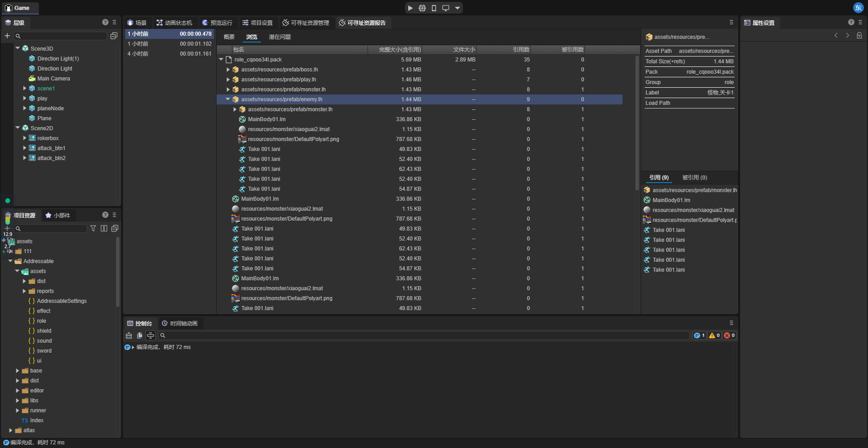Switch to the 预览运行 tab
The image size is (868, 448).
tap(217, 23)
